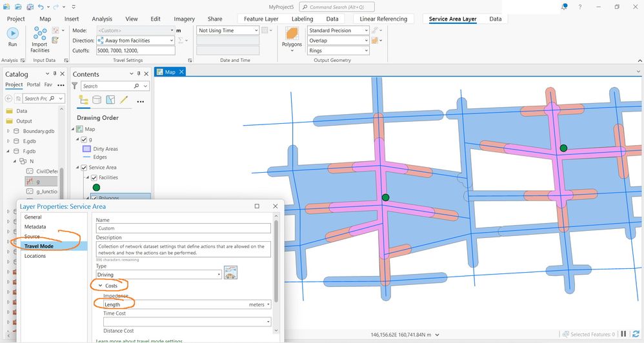
Task: Go back in the Catalog pane
Action: pyautogui.click(x=8, y=99)
